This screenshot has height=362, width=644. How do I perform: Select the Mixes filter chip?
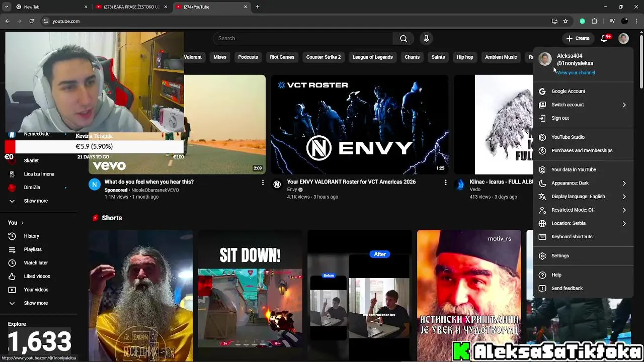point(220,57)
